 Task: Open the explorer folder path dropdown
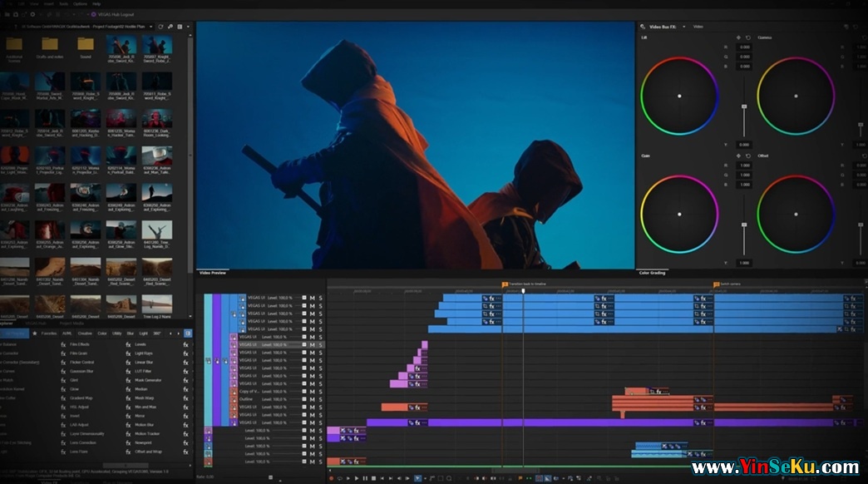pos(150,27)
